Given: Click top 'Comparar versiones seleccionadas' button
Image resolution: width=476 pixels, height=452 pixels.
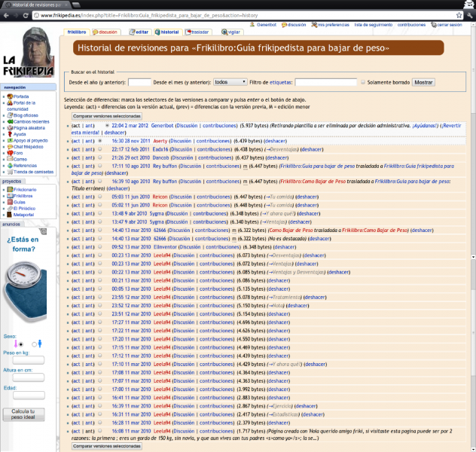Looking at the screenshot, I should tap(106, 117).
